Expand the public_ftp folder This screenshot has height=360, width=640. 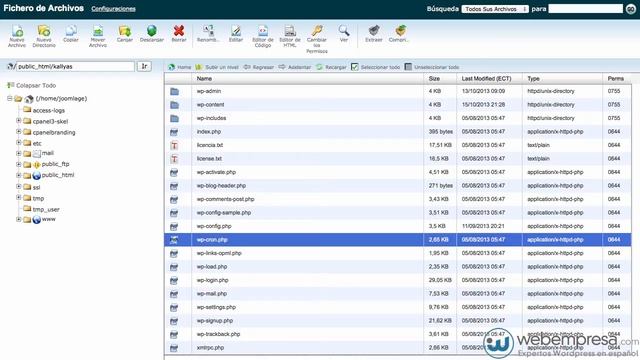point(18,164)
